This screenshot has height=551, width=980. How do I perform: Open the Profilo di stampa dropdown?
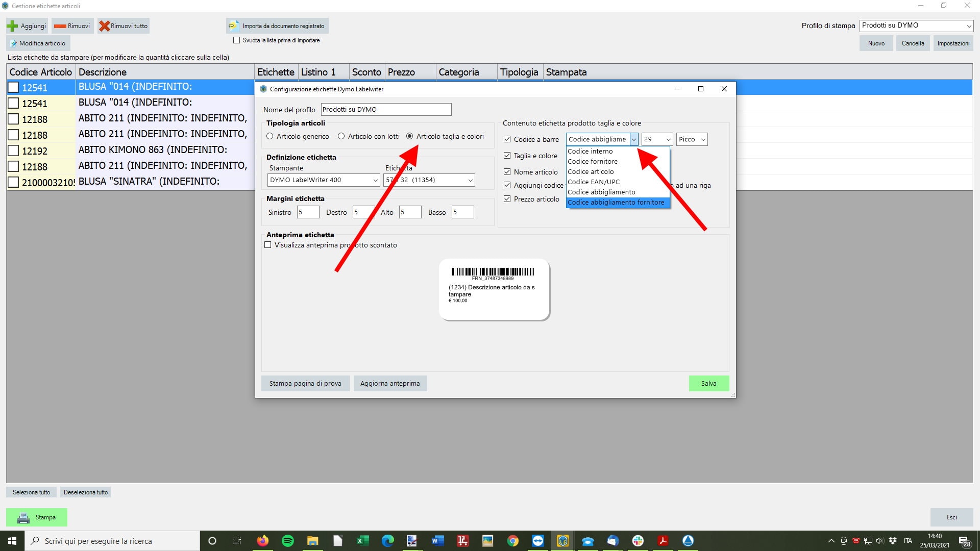pyautogui.click(x=917, y=26)
